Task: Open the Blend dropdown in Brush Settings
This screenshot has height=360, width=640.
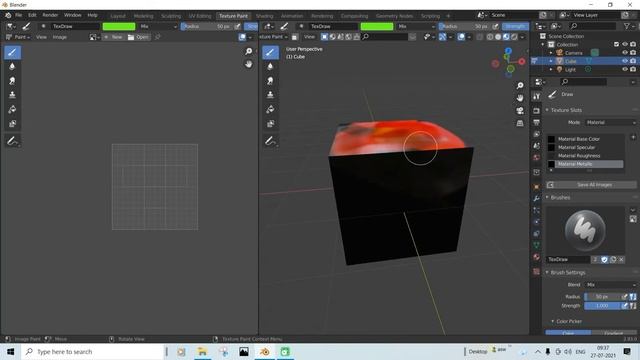Action: pos(610,285)
